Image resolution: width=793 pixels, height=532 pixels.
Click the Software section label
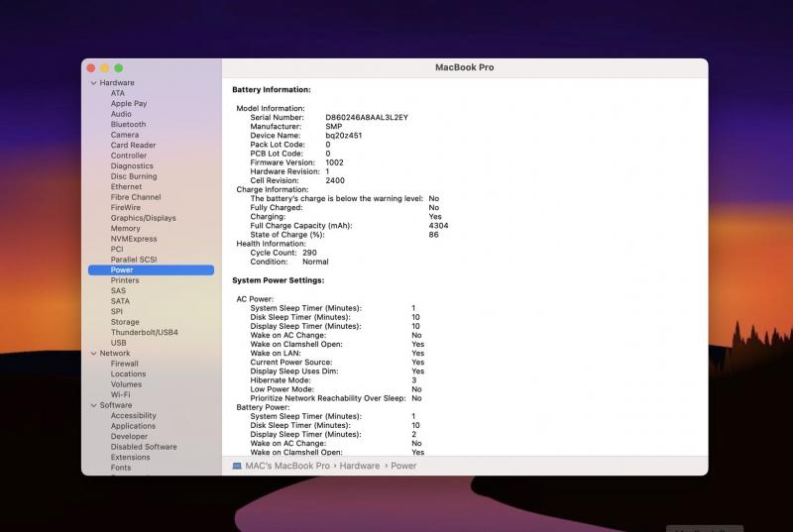[x=115, y=405]
